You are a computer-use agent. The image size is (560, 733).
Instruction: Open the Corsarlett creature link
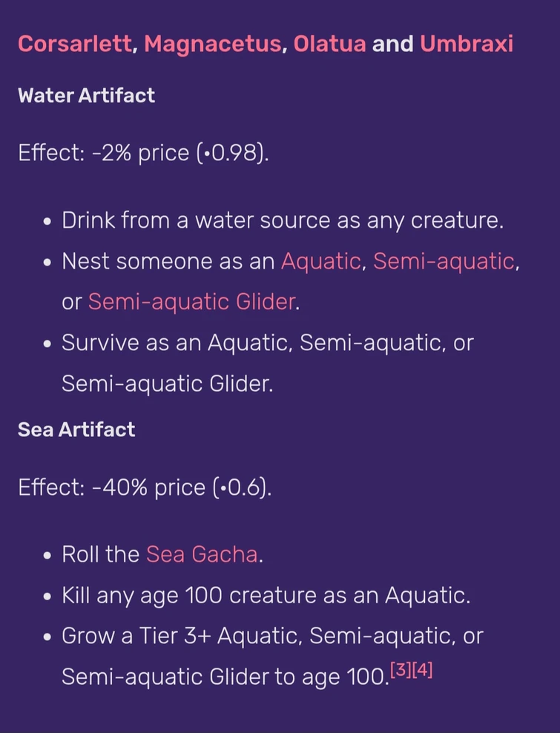point(74,44)
